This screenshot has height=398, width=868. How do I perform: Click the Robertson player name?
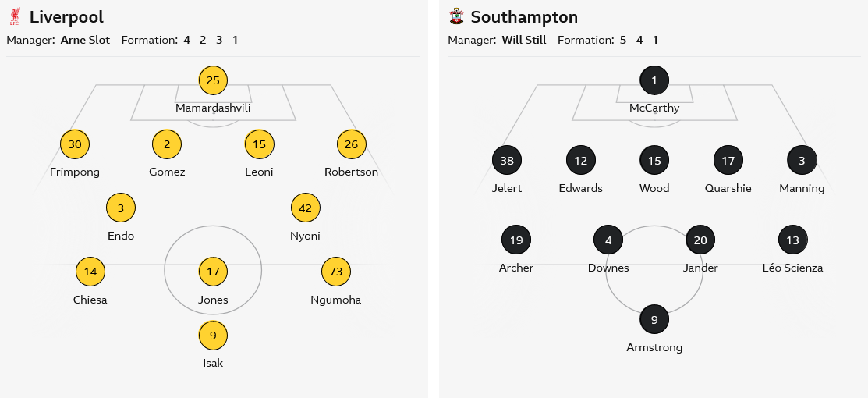[x=351, y=172]
